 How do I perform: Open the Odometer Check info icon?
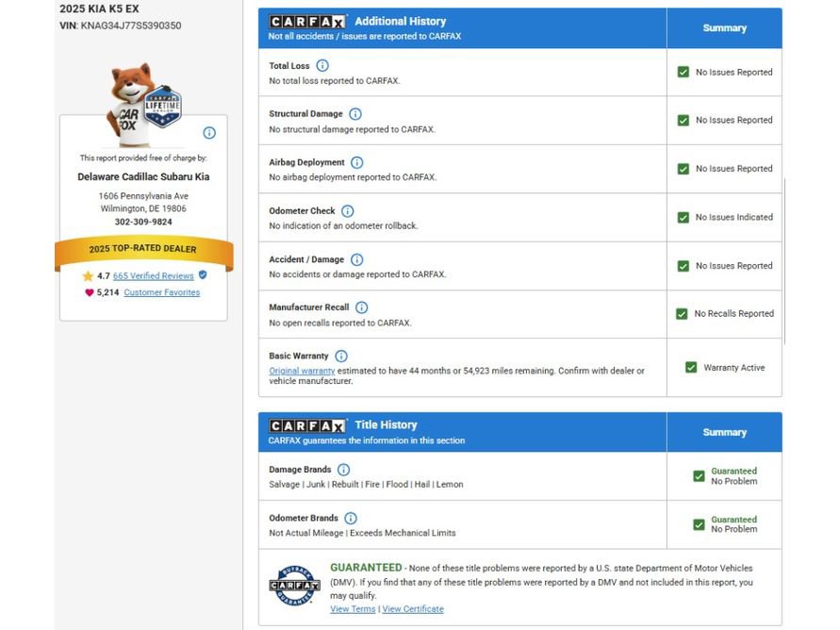(x=348, y=211)
